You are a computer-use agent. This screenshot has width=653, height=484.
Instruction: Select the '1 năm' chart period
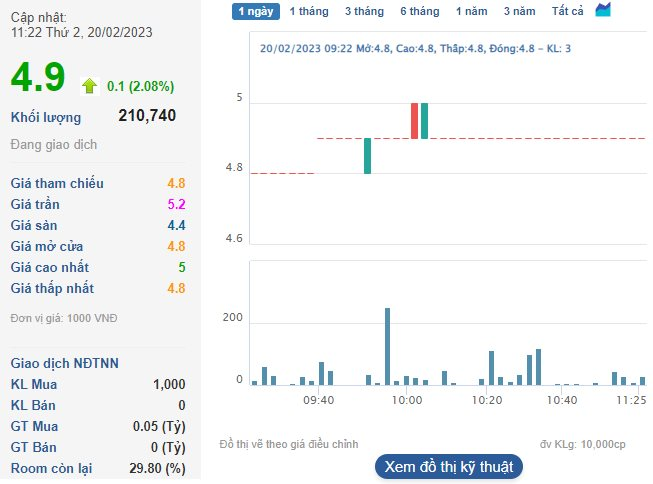point(472,11)
